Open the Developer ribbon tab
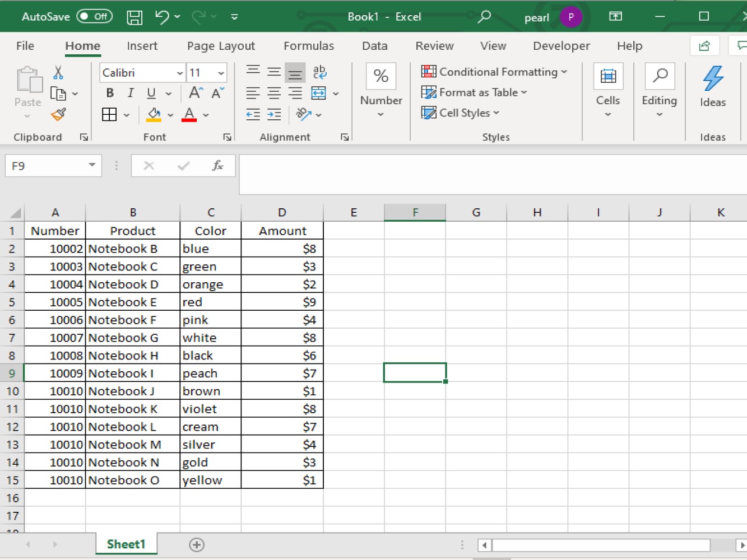Viewport: 747px width, 560px height. click(561, 46)
